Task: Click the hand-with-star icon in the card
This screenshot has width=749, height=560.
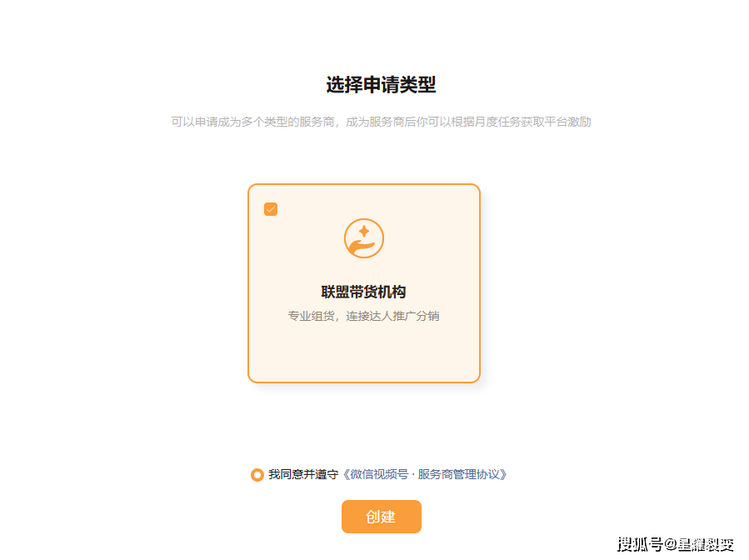Action: (363, 238)
